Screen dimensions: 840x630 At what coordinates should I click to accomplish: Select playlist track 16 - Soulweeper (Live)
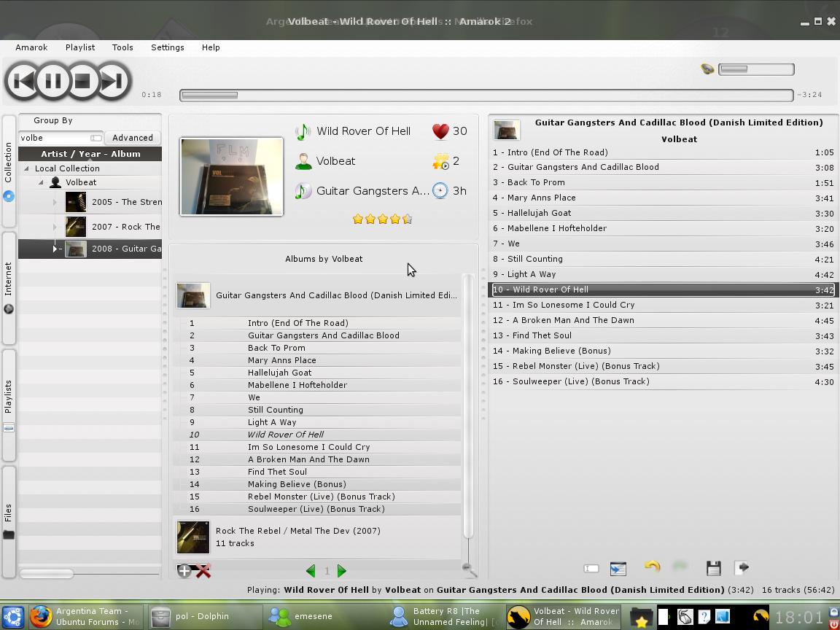pos(664,381)
